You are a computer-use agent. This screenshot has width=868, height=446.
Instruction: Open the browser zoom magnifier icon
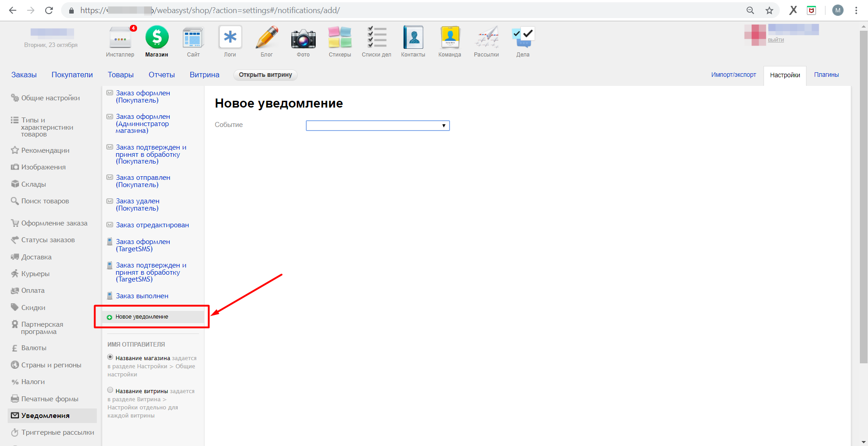click(750, 10)
